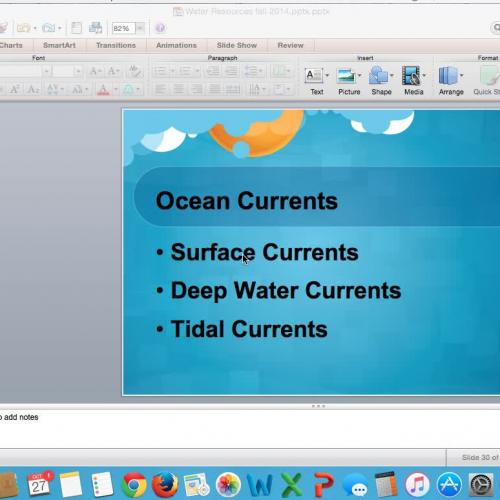Click the Text Effects teal A icon
This screenshot has height=500, width=500.
(x=129, y=89)
